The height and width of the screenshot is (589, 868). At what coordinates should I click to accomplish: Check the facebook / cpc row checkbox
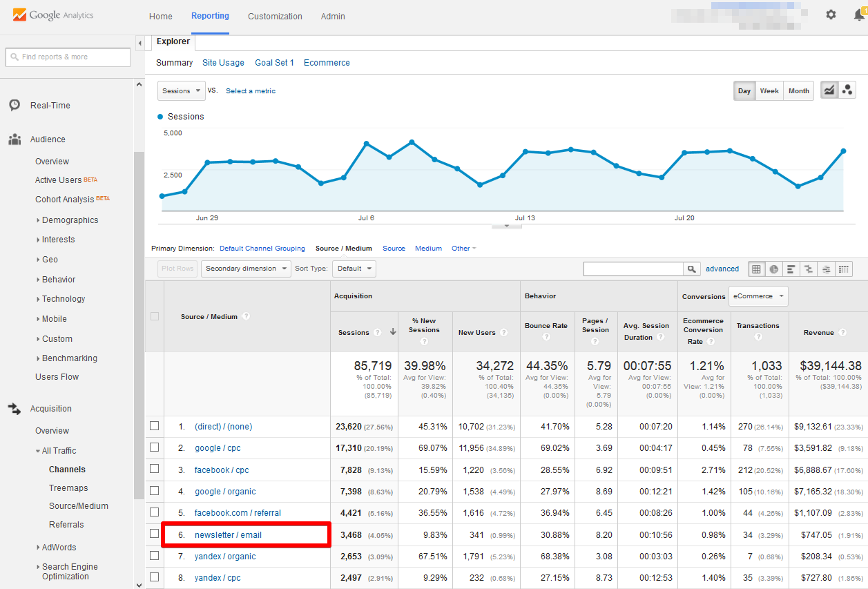click(155, 470)
